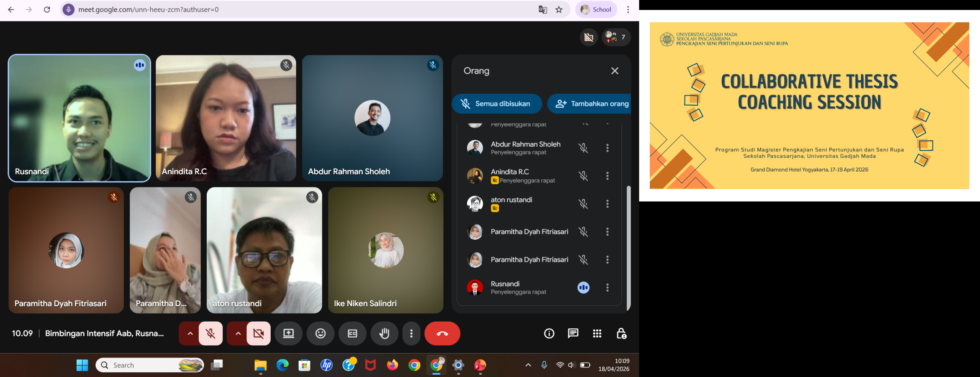This screenshot has height=377, width=980.
Task: Open the activities grid icon
Action: pos(597,333)
